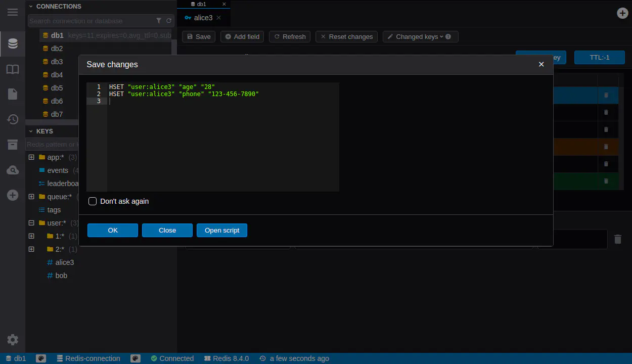Image resolution: width=632 pixels, height=364 pixels.
Task: Click inside the connection search field
Action: [91, 21]
